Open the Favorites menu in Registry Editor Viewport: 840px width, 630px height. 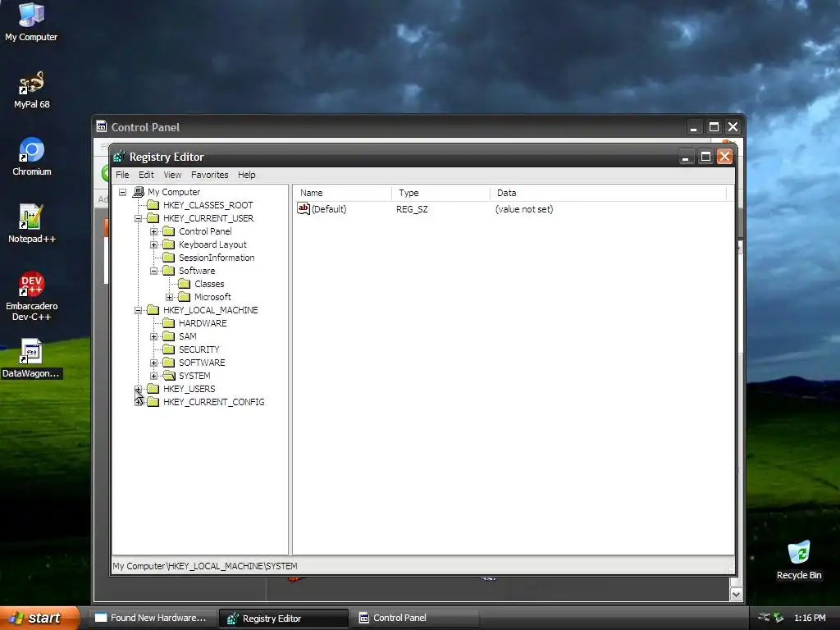point(209,175)
